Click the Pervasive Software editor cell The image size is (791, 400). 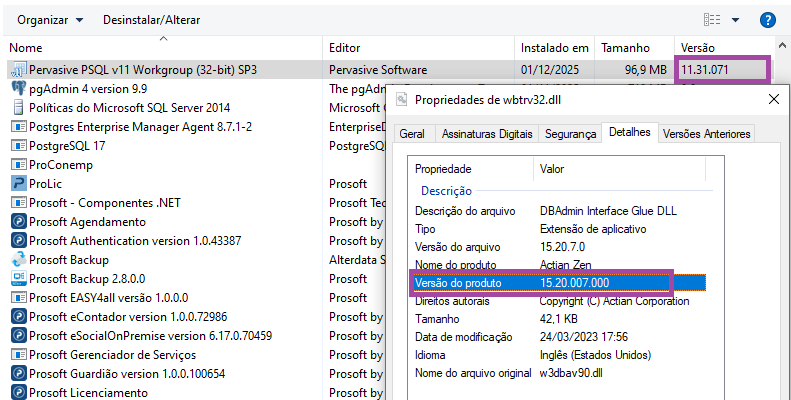[378, 70]
